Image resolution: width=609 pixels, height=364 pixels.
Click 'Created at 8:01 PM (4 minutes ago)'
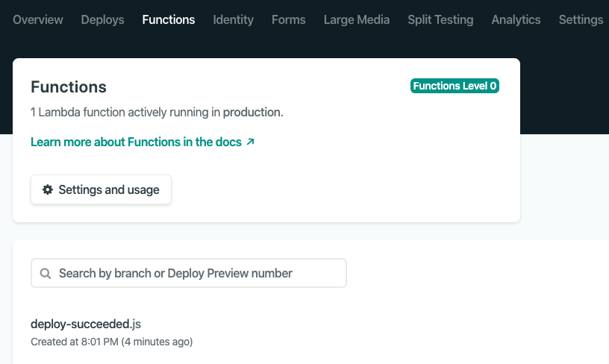pos(111,342)
